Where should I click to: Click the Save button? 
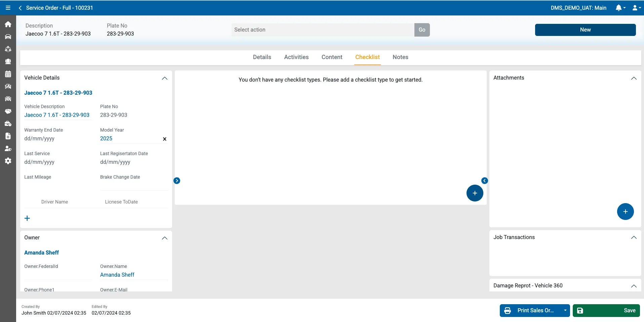click(606, 311)
